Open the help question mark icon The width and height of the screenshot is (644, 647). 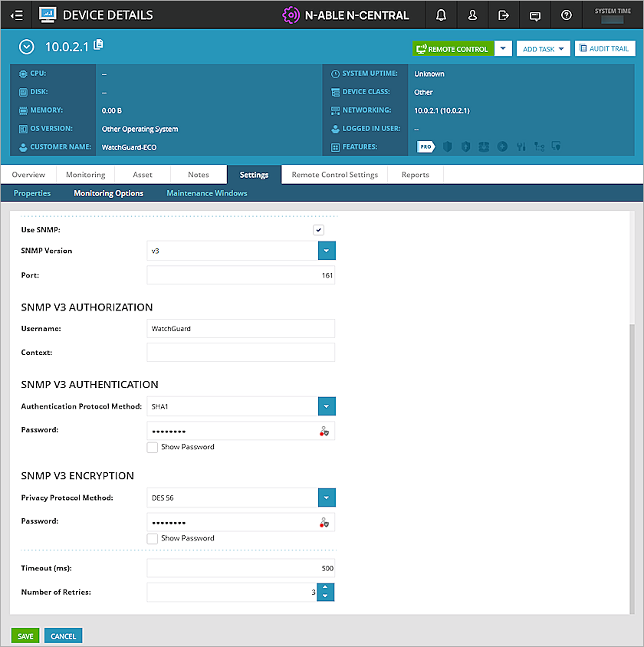click(x=567, y=15)
